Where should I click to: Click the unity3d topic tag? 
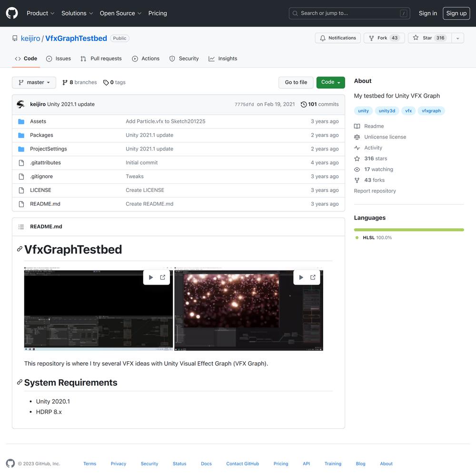click(387, 111)
